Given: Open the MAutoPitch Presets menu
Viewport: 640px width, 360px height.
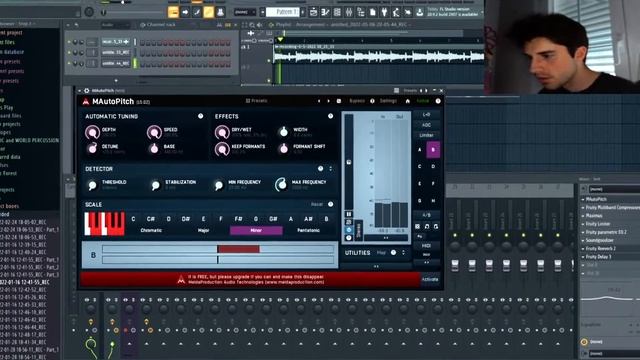Looking at the screenshot, I should pos(256,101).
